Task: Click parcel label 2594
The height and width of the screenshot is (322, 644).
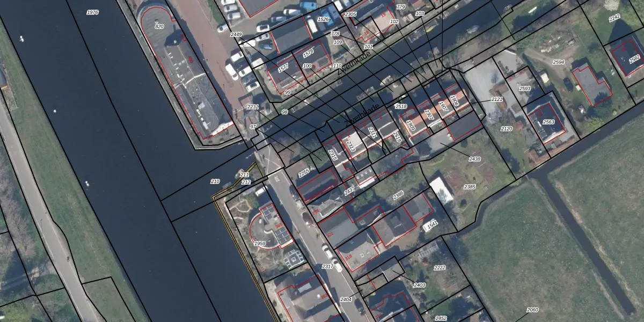Action: point(559,62)
